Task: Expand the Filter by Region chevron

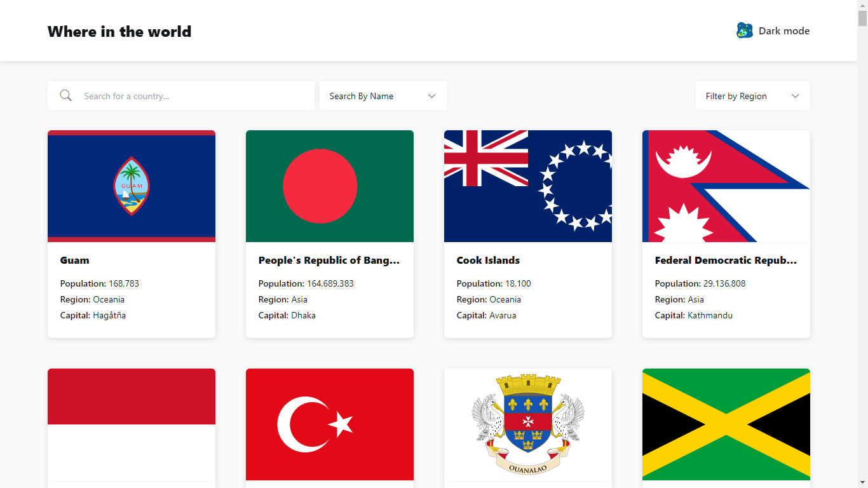Action: [x=795, y=95]
